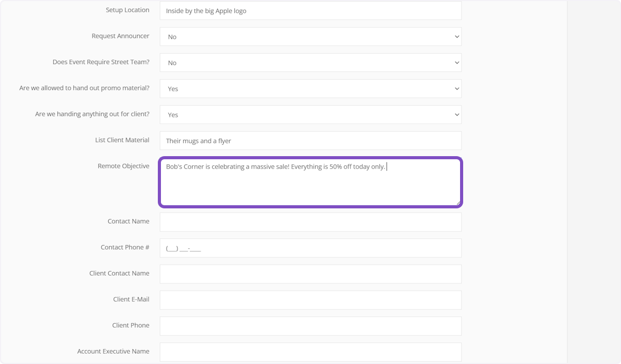Image resolution: width=621 pixels, height=364 pixels.
Task: Expand the handing out for client dropdown
Action: click(x=310, y=115)
